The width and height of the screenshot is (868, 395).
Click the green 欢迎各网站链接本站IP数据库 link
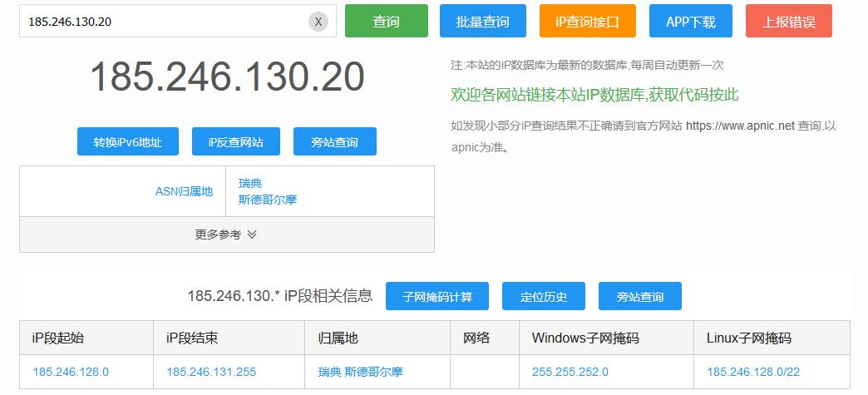coord(594,95)
